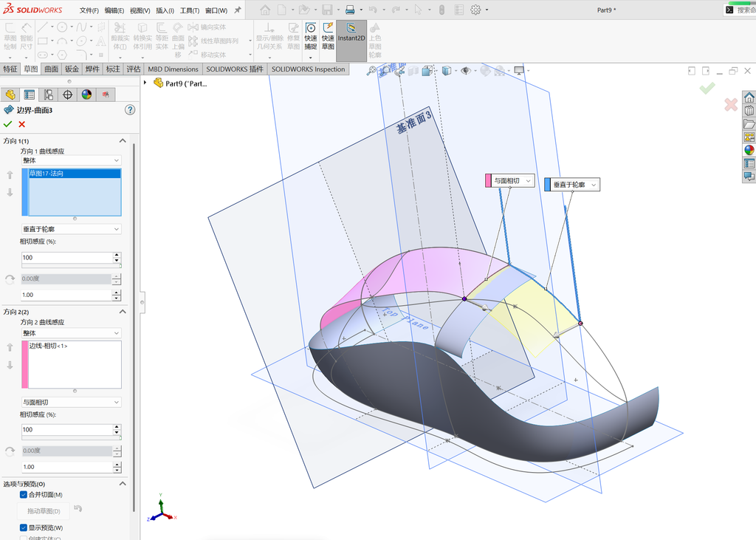Select 草图17-法向 in direction 1 list
This screenshot has height=540, width=756.
(75, 174)
